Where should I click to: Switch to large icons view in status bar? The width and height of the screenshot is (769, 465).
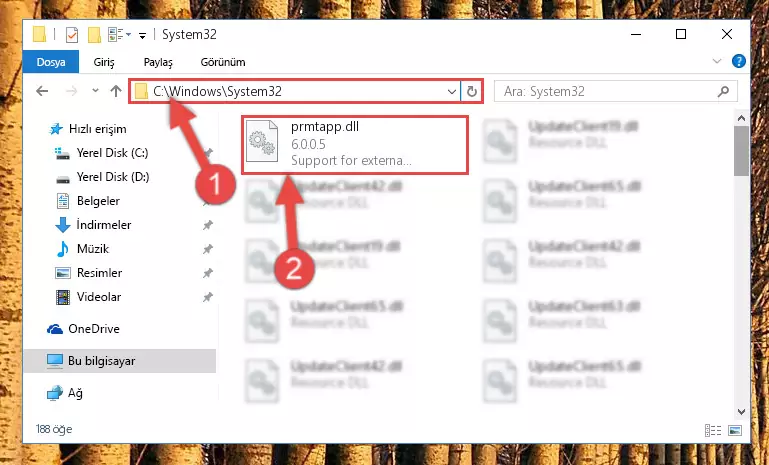[x=735, y=430]
